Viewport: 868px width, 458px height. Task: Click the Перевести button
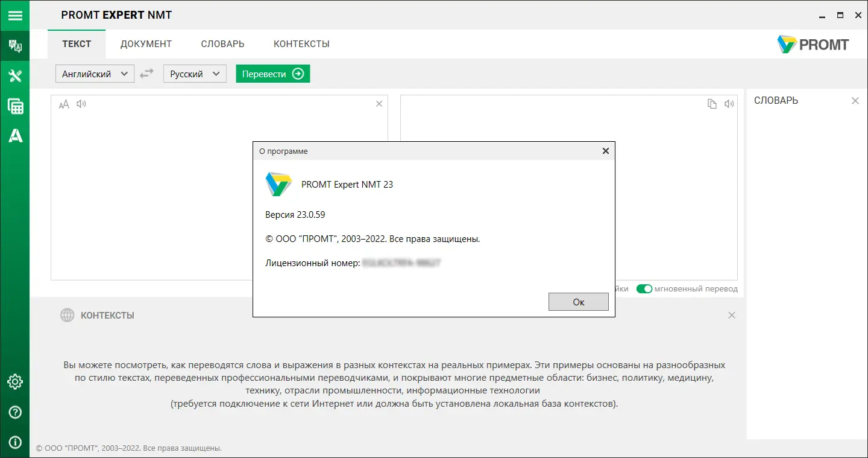tap(272, 74)
